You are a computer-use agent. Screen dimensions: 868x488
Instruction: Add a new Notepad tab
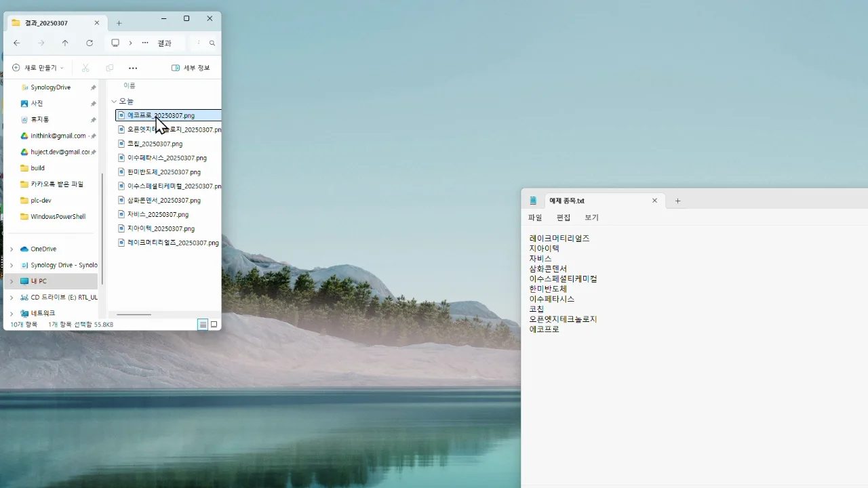coord(677,201)
